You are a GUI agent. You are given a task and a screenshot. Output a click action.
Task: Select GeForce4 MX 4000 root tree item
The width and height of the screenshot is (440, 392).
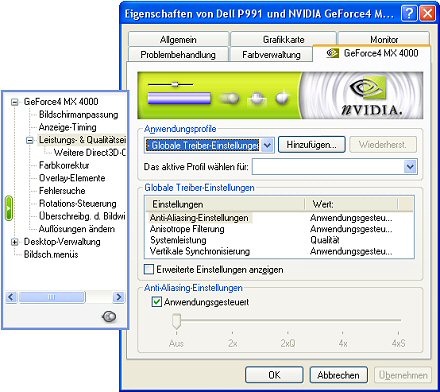click(x=61, y=102)
